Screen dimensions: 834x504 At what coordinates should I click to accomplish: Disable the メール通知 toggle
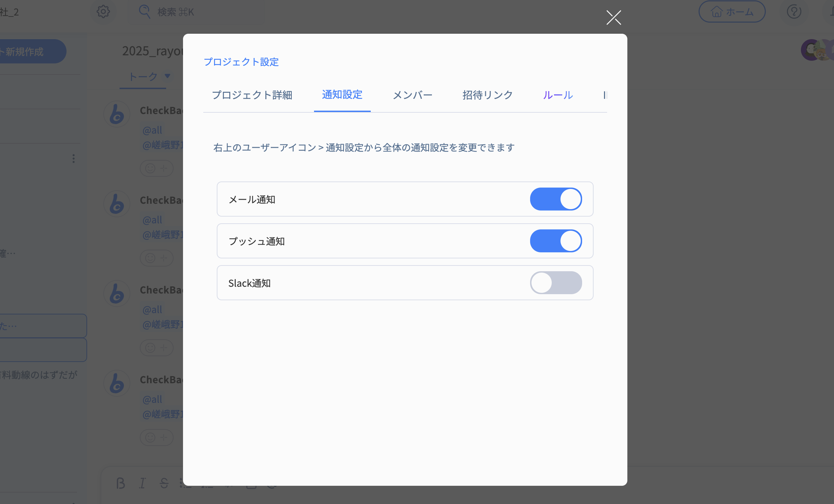click(x=555, y=199)
